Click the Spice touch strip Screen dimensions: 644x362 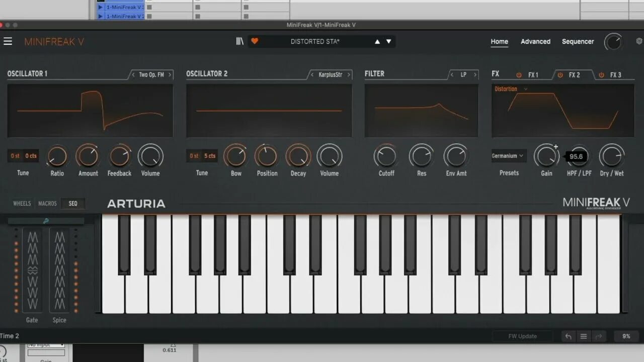(59, 270)
